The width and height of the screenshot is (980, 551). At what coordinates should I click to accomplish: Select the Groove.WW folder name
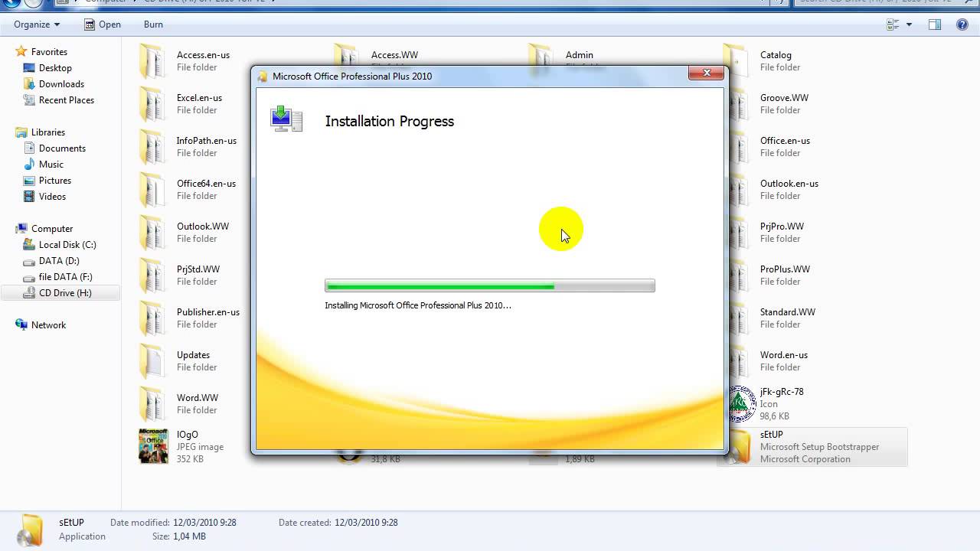[784, 98]
